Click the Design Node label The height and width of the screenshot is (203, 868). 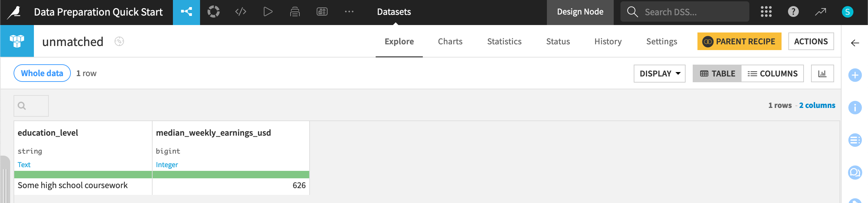(580, 12)
